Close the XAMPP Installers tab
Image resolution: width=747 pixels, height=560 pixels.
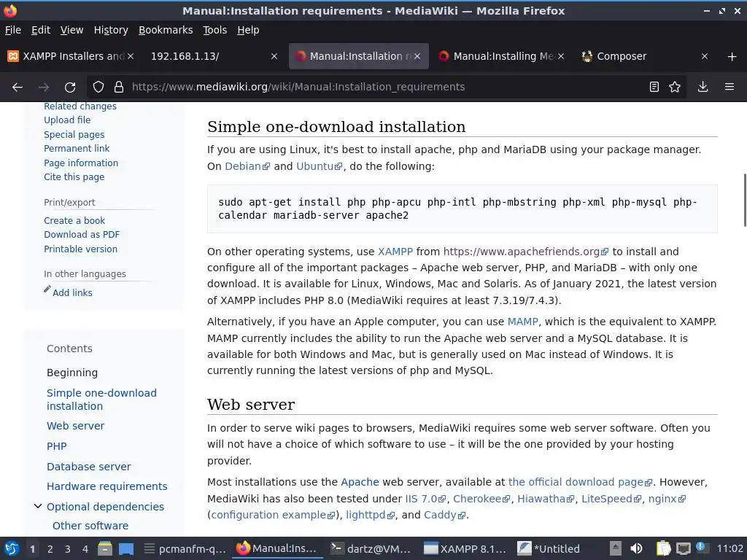[x=131, y=56]
